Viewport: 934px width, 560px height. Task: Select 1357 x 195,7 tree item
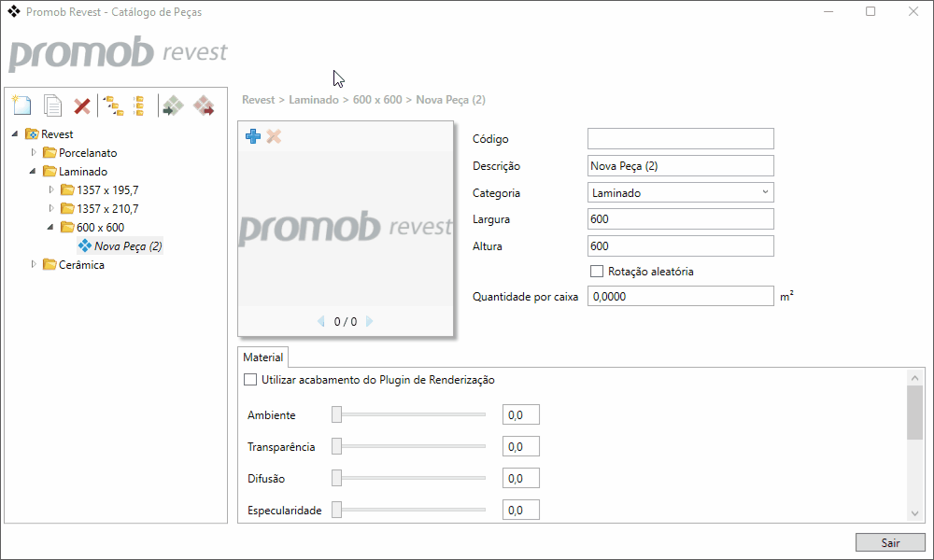point(107,190)
